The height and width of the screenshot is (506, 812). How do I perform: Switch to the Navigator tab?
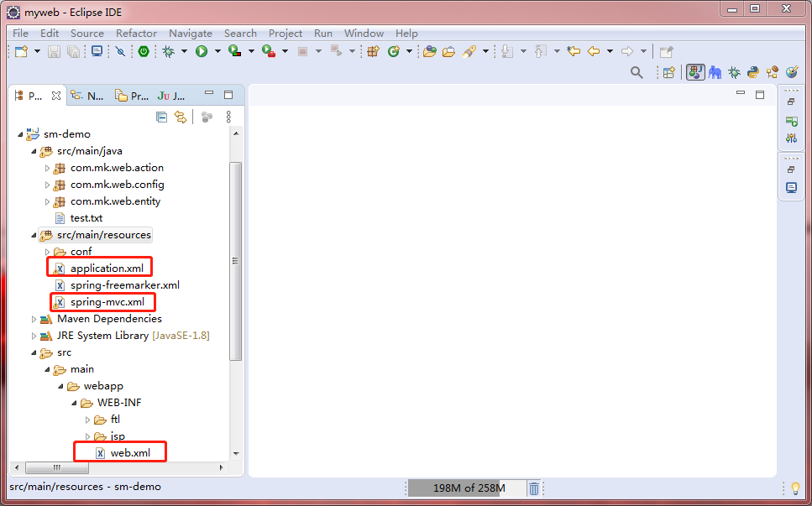[x=87, y=96]
